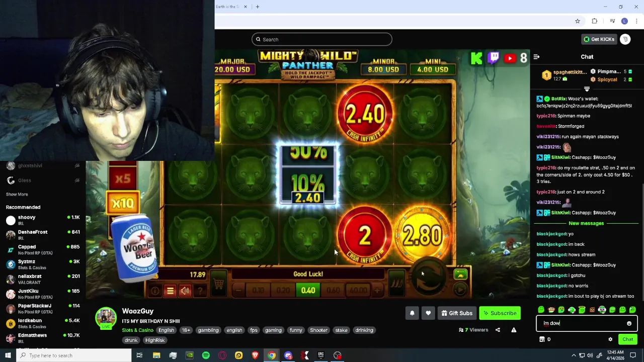Report the stream with warning triangle icon
The height and width of the screenshot is (362, 644).
(514, 330)
